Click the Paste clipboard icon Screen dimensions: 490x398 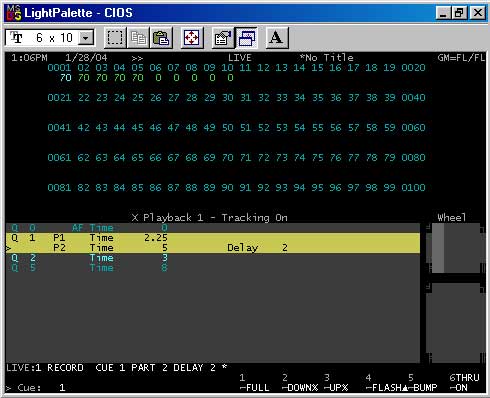click(x=161, y=38)
